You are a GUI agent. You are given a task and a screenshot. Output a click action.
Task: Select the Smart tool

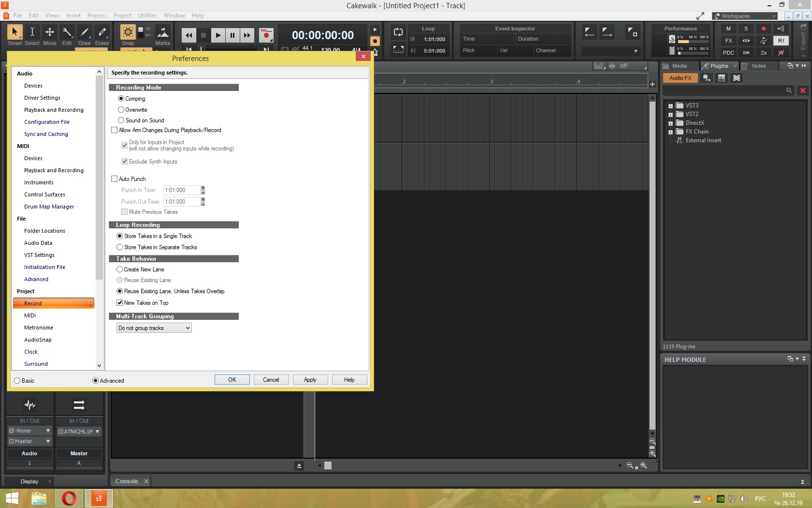tap(14, 35)
